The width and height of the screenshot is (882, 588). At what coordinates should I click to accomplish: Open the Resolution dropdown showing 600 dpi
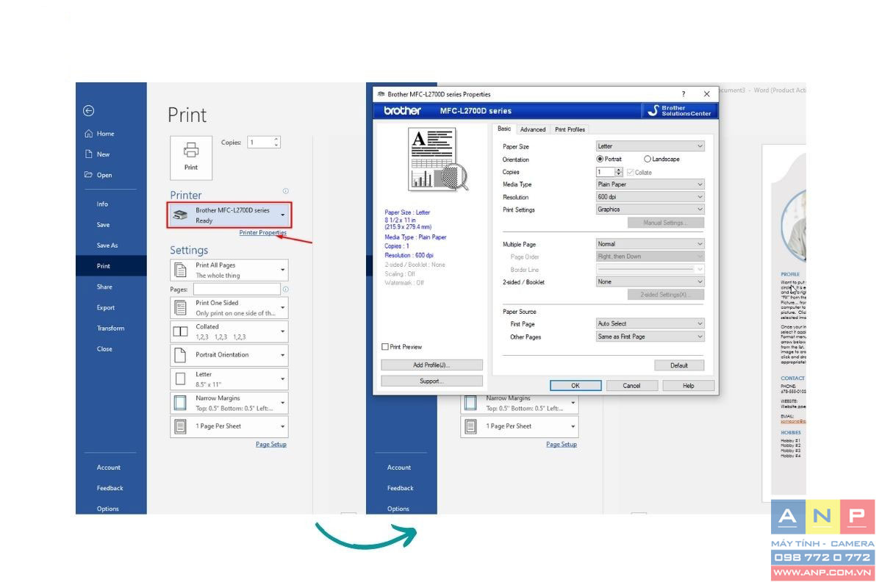(650, 197)
